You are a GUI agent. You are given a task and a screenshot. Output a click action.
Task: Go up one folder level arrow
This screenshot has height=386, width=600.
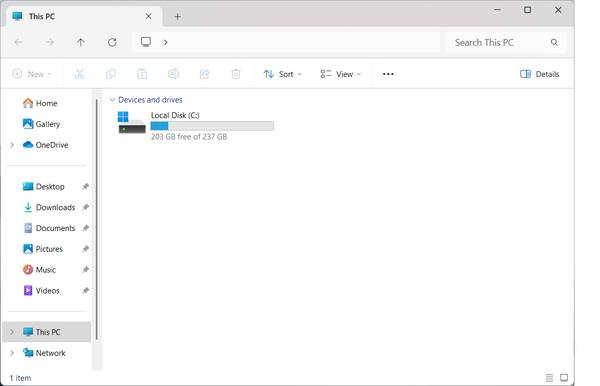click(80, 42)
